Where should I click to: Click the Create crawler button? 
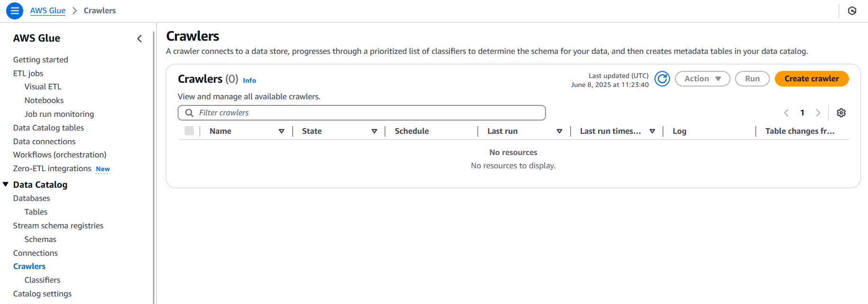811,79
